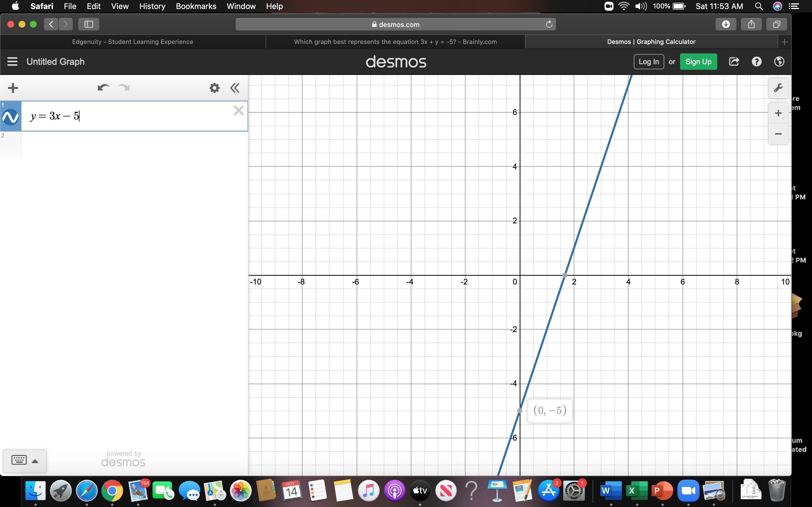
Task: Toggle the Safari sidebar button
Action: (x=89, y=24)
